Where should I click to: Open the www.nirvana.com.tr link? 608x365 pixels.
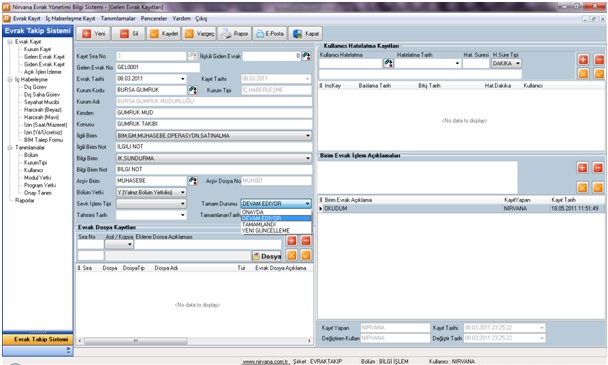265,362
